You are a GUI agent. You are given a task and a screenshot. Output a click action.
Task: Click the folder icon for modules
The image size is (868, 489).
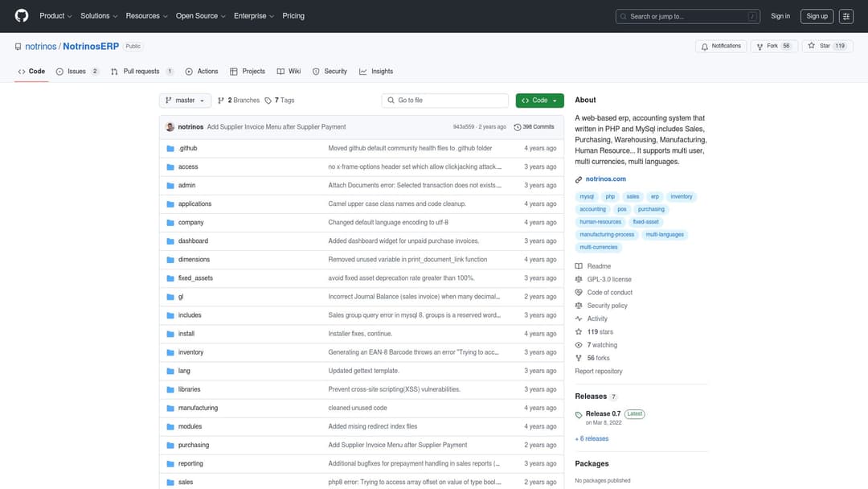(170, 426)
